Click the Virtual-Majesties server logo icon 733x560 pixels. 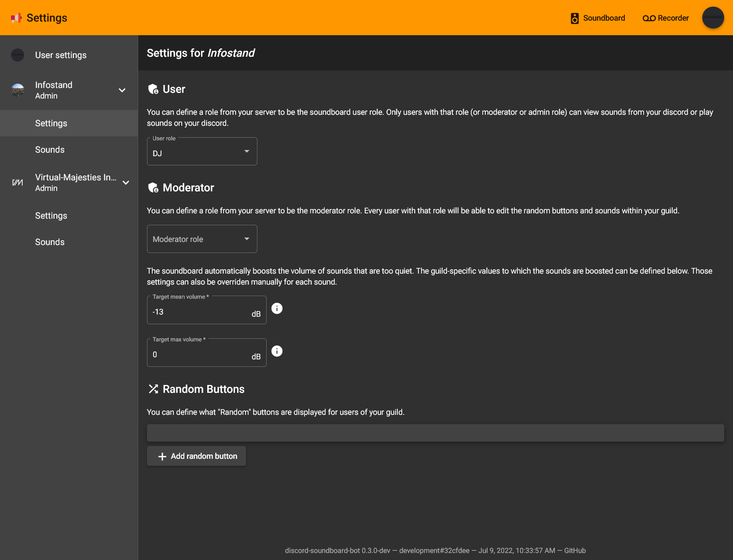18,183
